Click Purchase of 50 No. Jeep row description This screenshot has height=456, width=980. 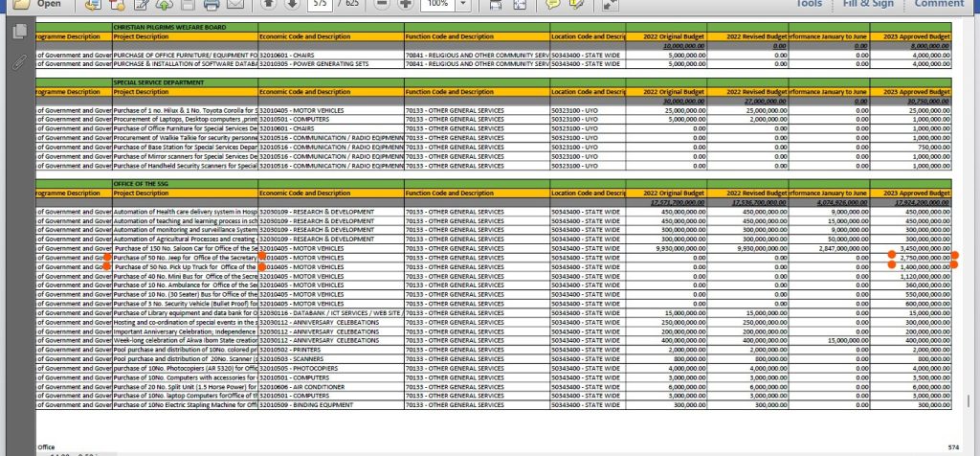pos(185,258)
